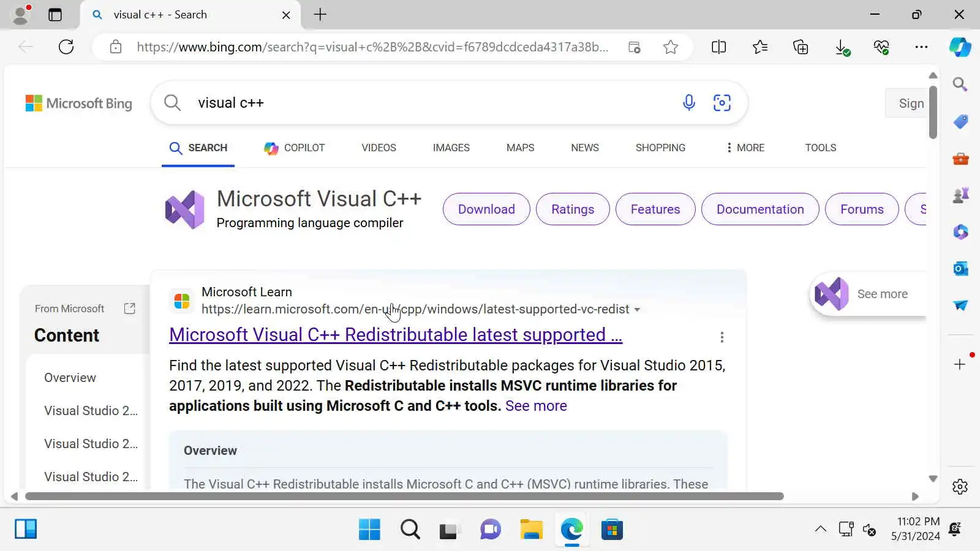Focus the browser address bar URL
980x551 pixels.
click(372, 47)
